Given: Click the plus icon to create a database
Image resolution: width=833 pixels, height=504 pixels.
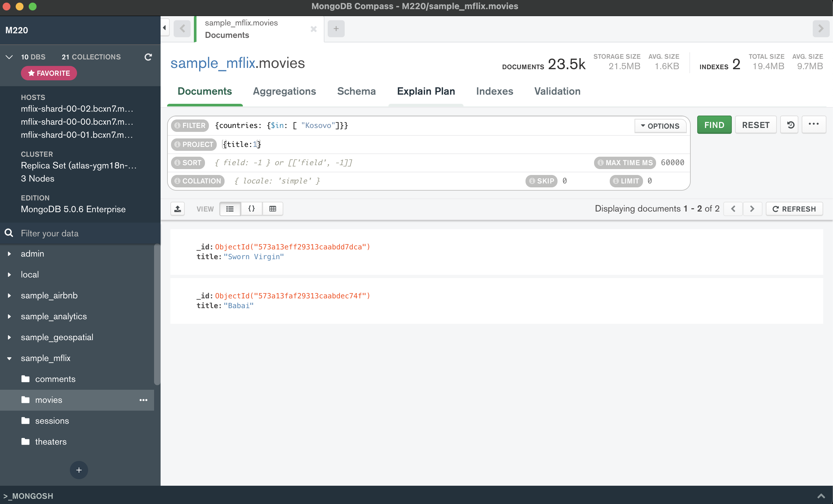Looking at the screenshot, I should point(79,470).
